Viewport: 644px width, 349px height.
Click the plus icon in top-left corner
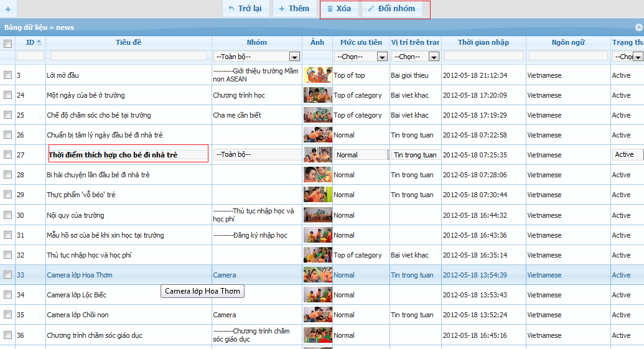[7, 9]
